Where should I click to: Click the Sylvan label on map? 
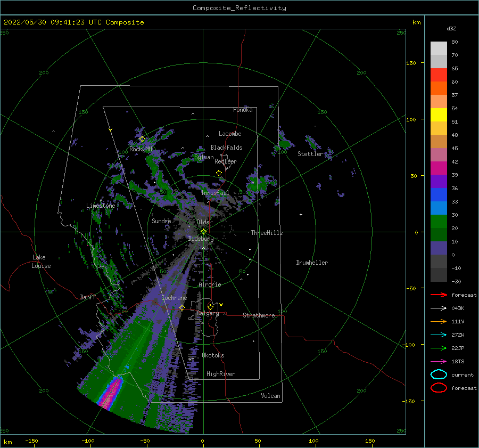pos(204,158)
